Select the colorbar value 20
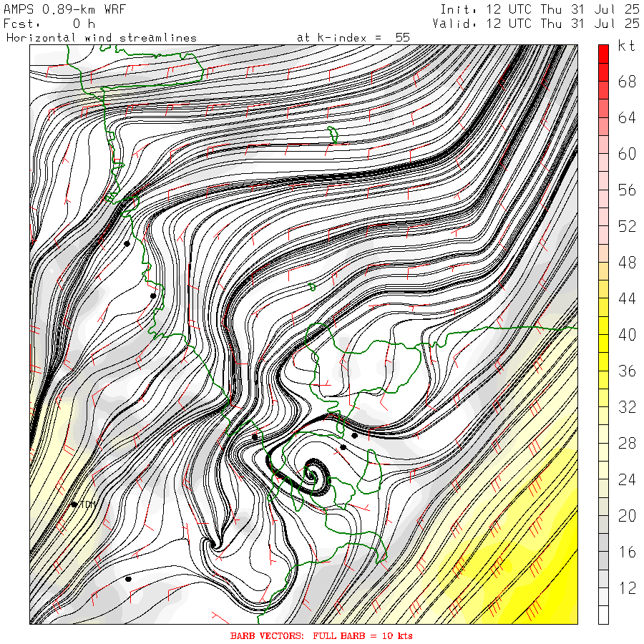Image resolution: width=644 pixels, height=644 pixels. [627, 515]
